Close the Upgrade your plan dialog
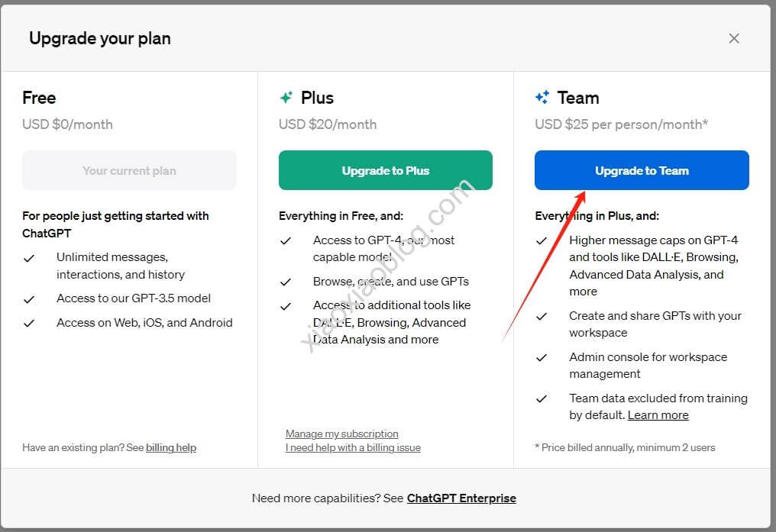This screenshot has width=776, height=532. [x=734, y=38]
